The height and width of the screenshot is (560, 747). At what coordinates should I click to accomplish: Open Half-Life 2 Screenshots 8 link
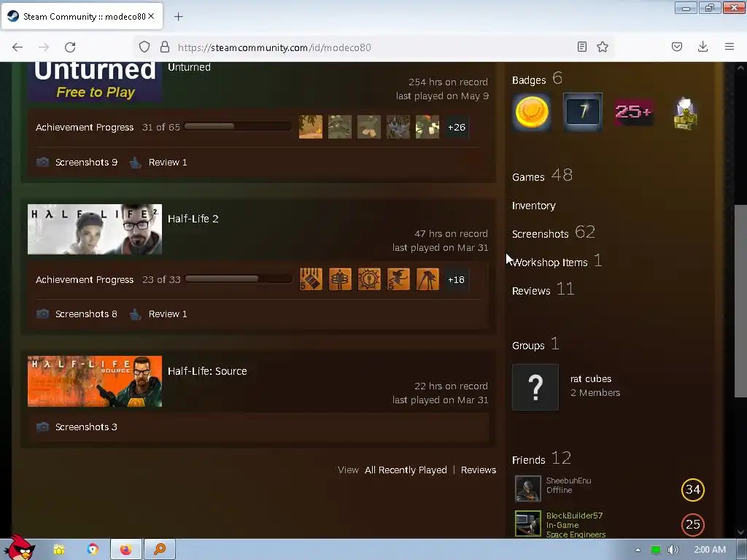pos(86,314)
